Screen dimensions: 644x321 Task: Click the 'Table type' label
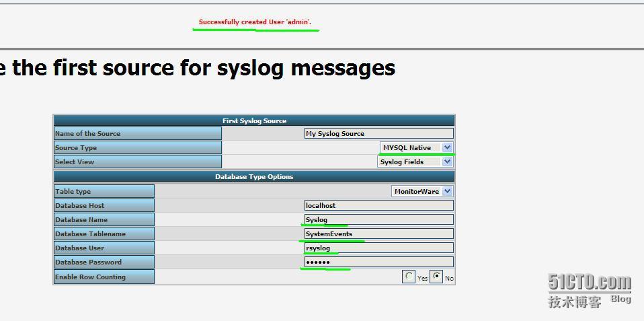point(104,191)
